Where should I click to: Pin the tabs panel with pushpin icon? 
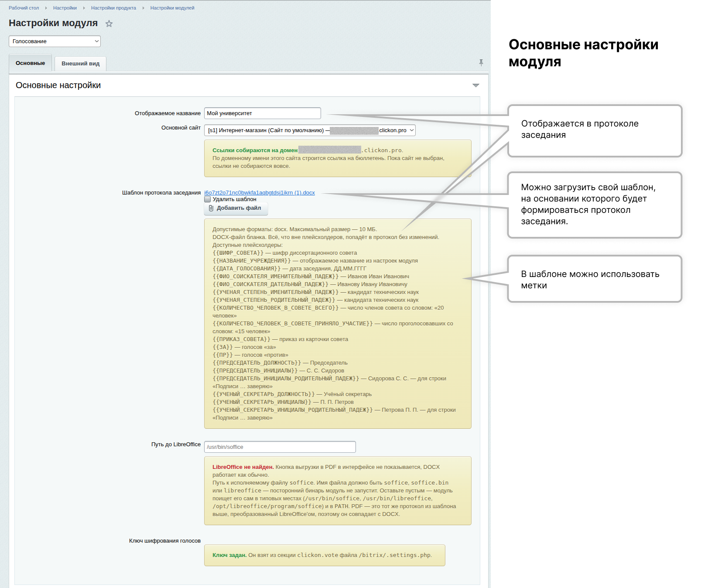pyautogui.click(x=481, y=63)
